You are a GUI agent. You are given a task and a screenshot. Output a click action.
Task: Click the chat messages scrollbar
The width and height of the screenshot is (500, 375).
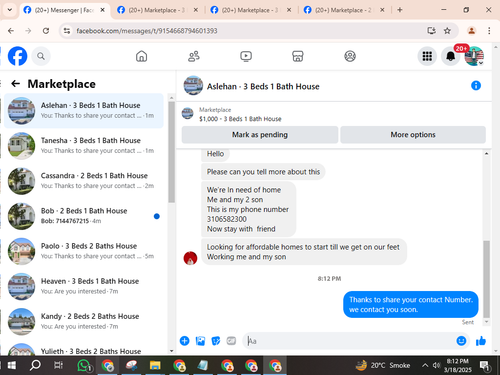point(486,278)
